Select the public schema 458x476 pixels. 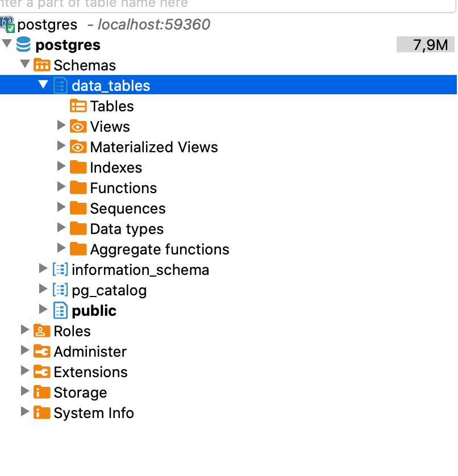tap(94, 311)
